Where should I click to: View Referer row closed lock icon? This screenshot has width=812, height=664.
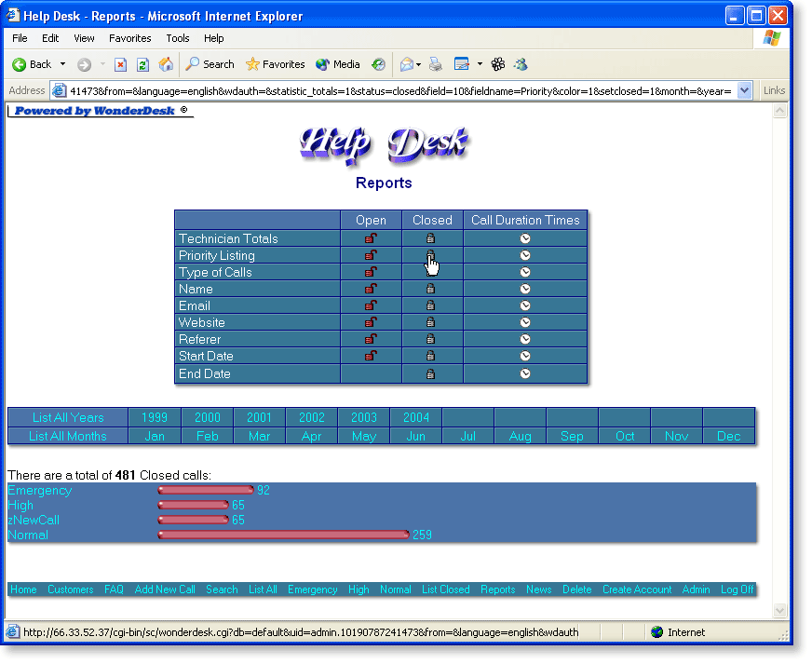pos(430,339)
